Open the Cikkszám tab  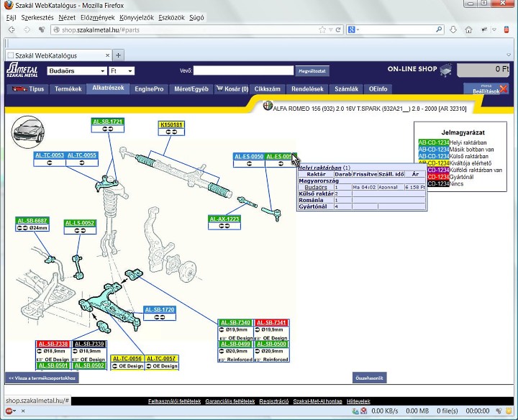[x=267, y=89]
